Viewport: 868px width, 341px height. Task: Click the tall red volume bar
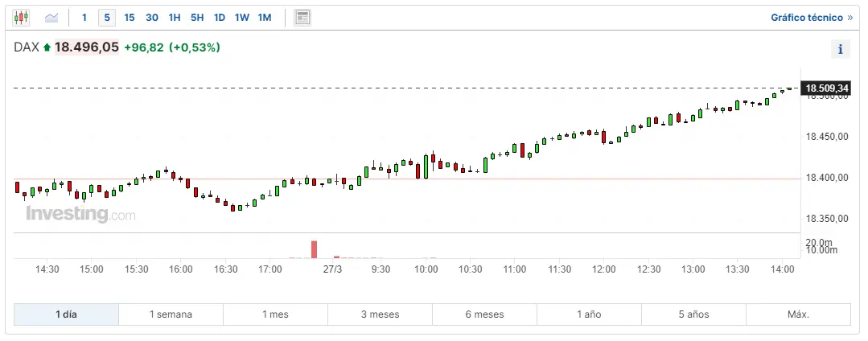pyautogui.click(x=315, y=249)
